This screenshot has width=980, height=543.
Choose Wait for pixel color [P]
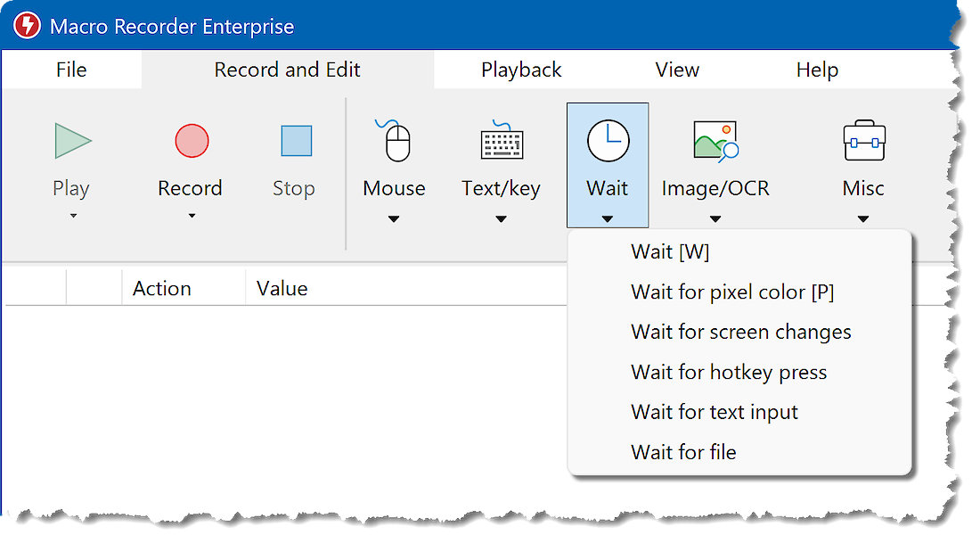coord(732,292)
